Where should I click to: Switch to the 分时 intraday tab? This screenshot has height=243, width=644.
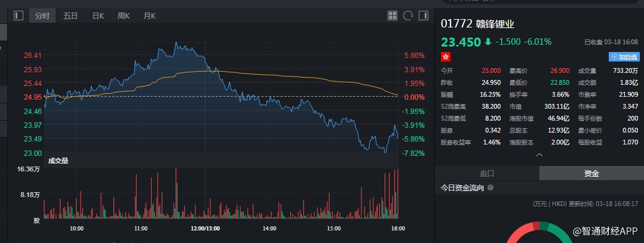click(42, 16)
